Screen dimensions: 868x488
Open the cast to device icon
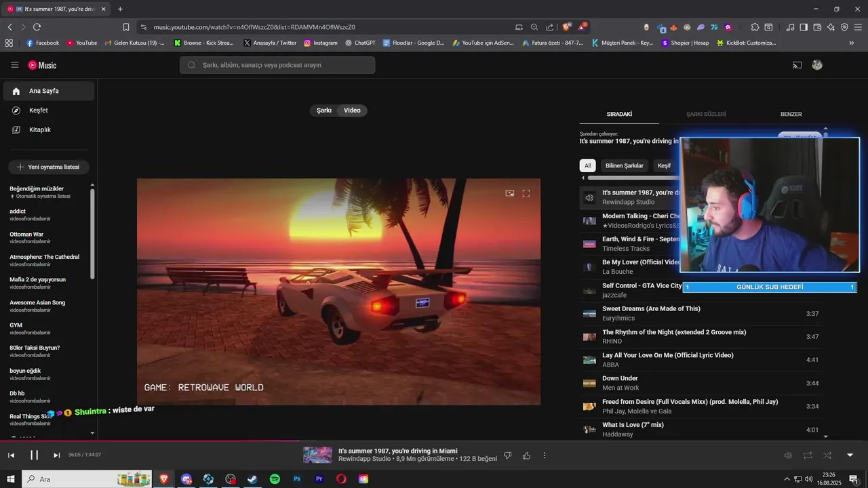[x=797, y=65]
